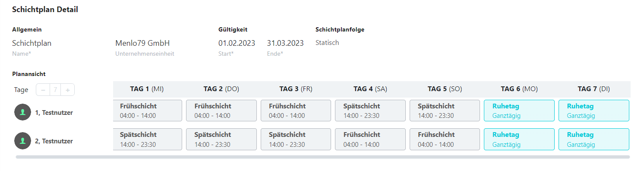Screen dimensions: 644x171
Task: Click the Tage number field showing 7
Action: (55, 90)
